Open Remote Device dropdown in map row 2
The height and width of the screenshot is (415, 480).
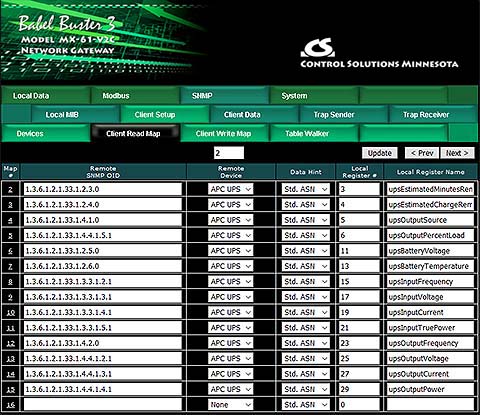[230, 189]
